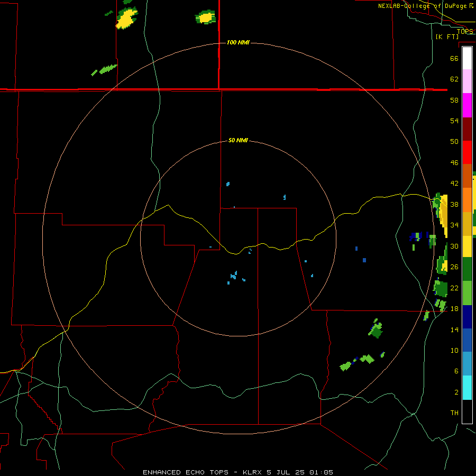Pick the black TH swatch in the legend

(467, 411)
